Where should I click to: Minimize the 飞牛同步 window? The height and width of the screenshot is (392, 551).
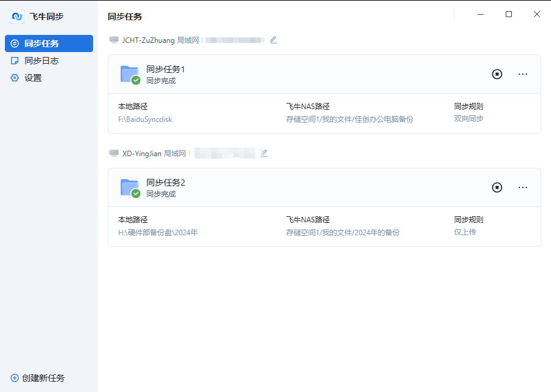pos(481,15)
